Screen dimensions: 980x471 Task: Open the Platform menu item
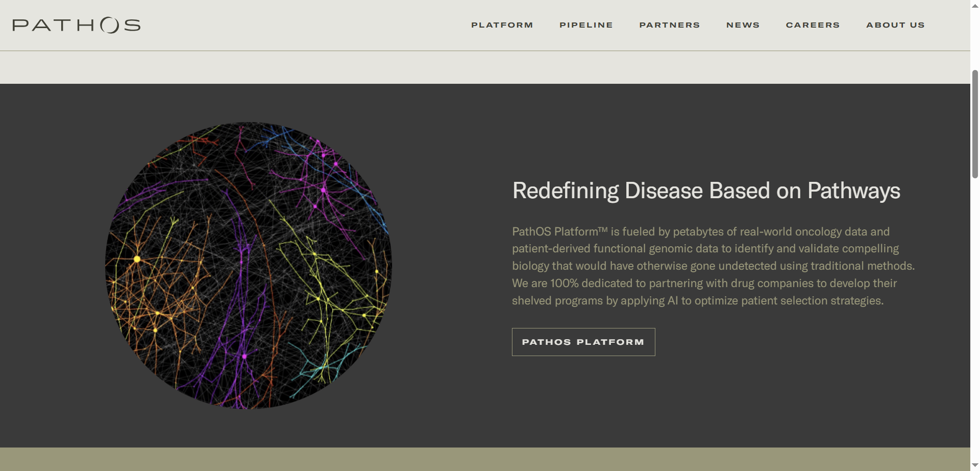pyautogui.click(x=502, y=25)
